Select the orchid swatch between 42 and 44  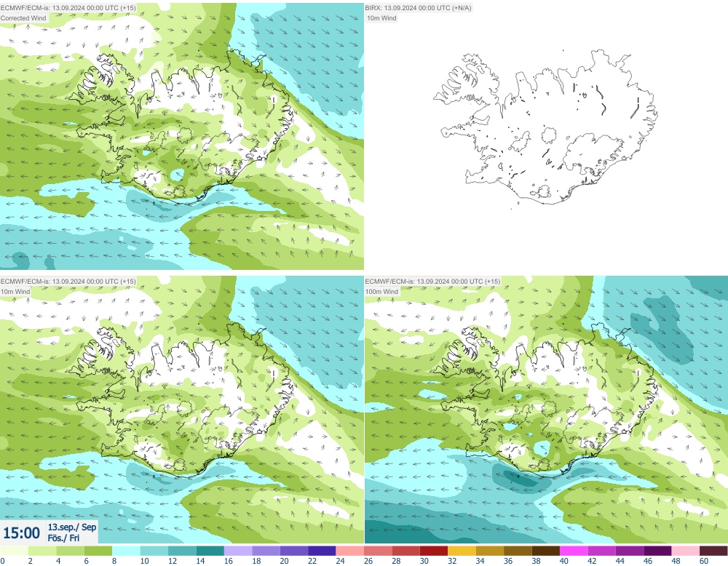pos(602,551)
